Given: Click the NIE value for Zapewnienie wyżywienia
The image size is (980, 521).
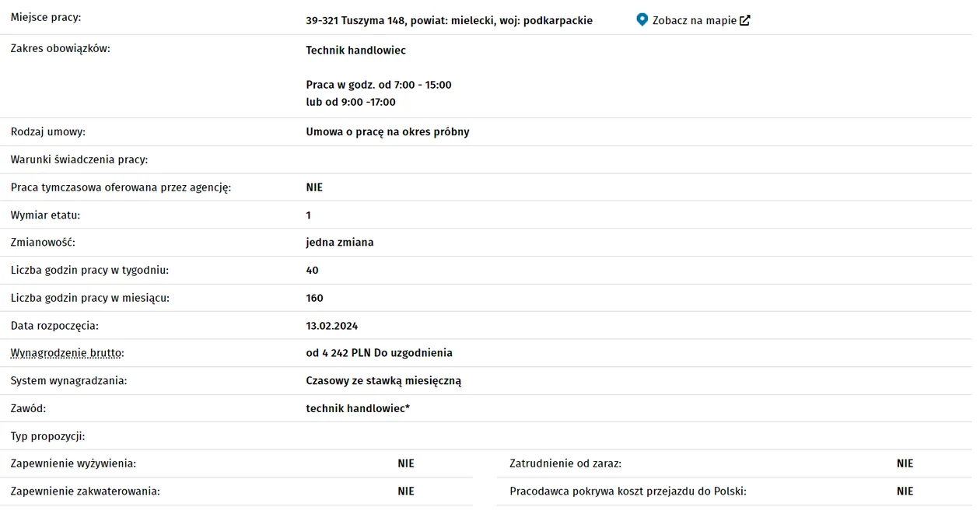Looking at the screenshot, I should (x=406, y=463).
